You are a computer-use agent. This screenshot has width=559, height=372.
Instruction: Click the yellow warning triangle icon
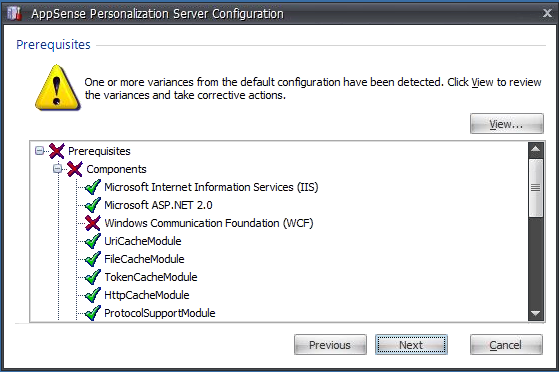click(x=57, y=88)
